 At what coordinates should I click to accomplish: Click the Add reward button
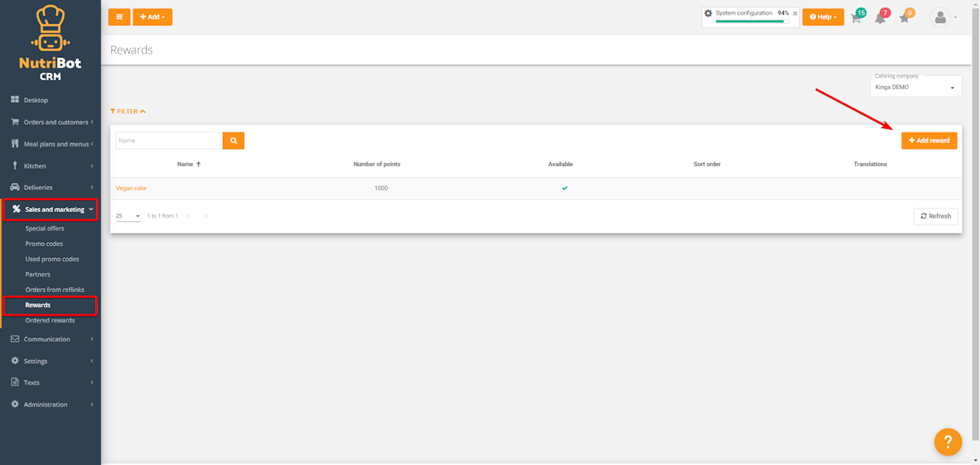coord(929,140)
